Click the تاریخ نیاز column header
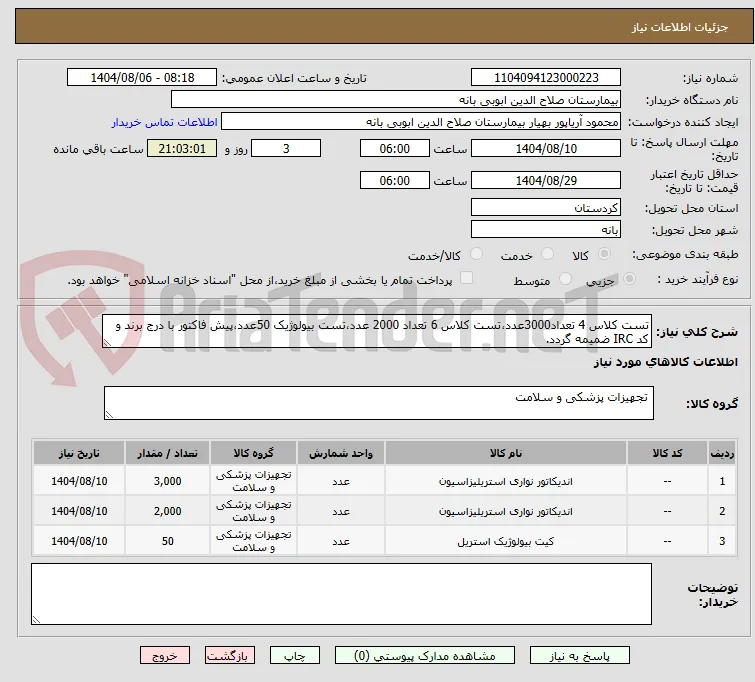Viewport: 755px width, 682px height. pos(79,453)
